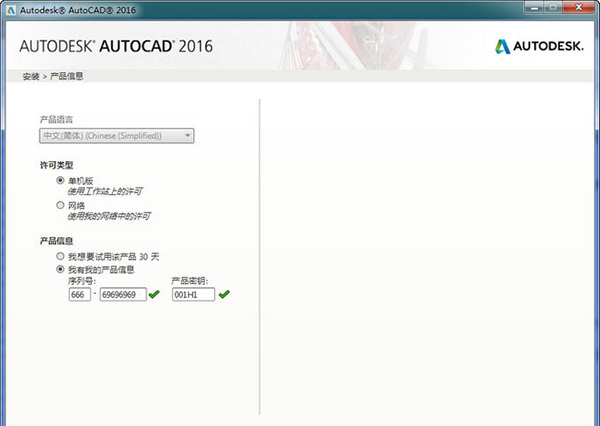The height and width of the screenshot is (426, 600).
Task: Click the serial number prefix field 666
Action: coord(80,294)
